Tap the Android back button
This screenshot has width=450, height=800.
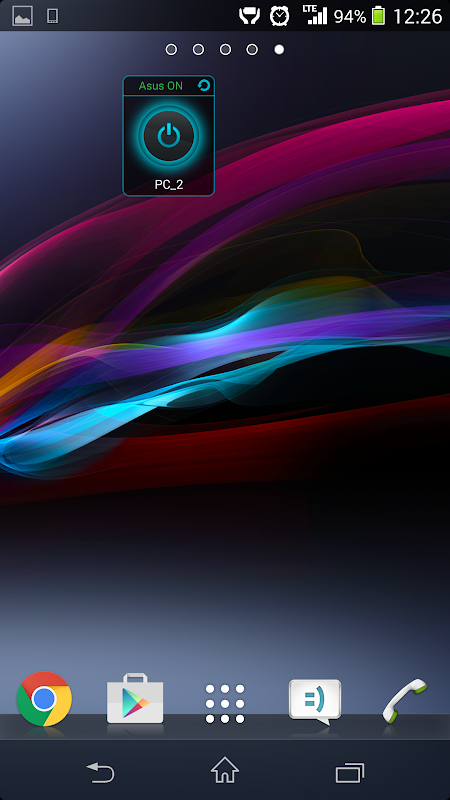pyautogui.click(x=100, y=771)
